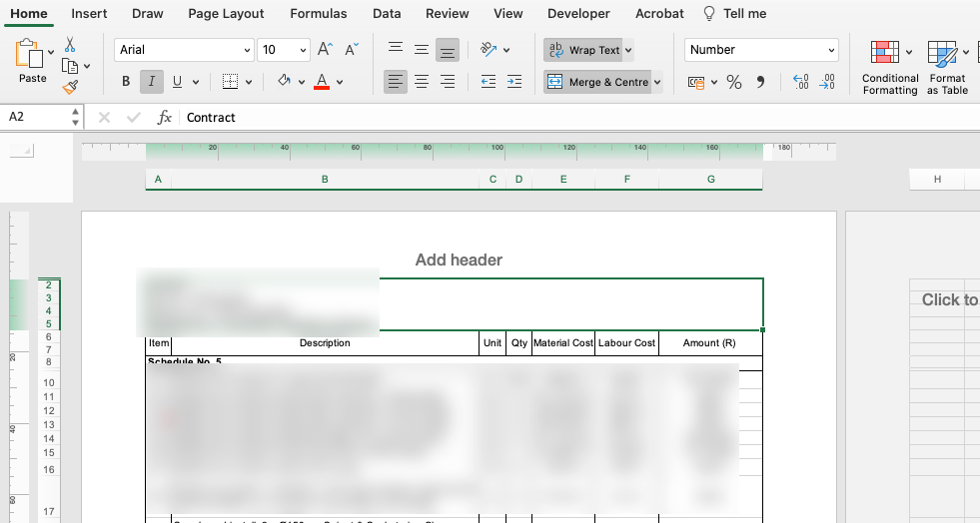Apply comma style
This screenshot has height=523, width=980.
click(x=760, y=82)
